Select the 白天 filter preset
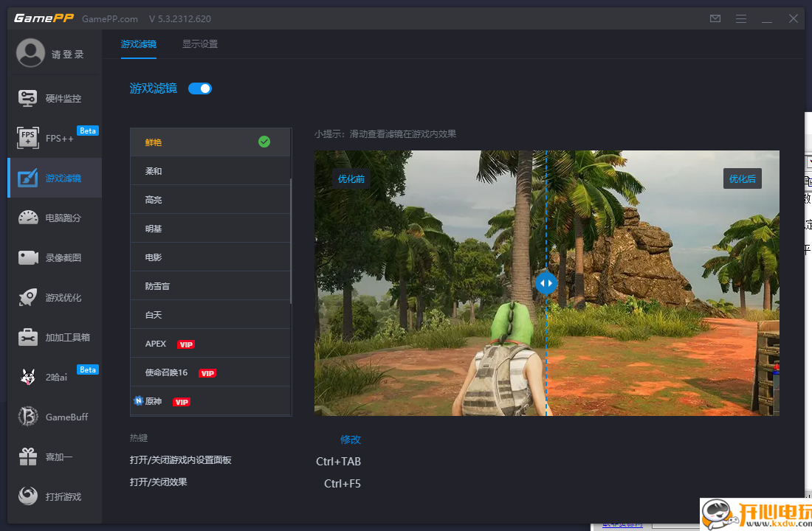The height and width of the screenshot is (531, 812). coord(210,315)
